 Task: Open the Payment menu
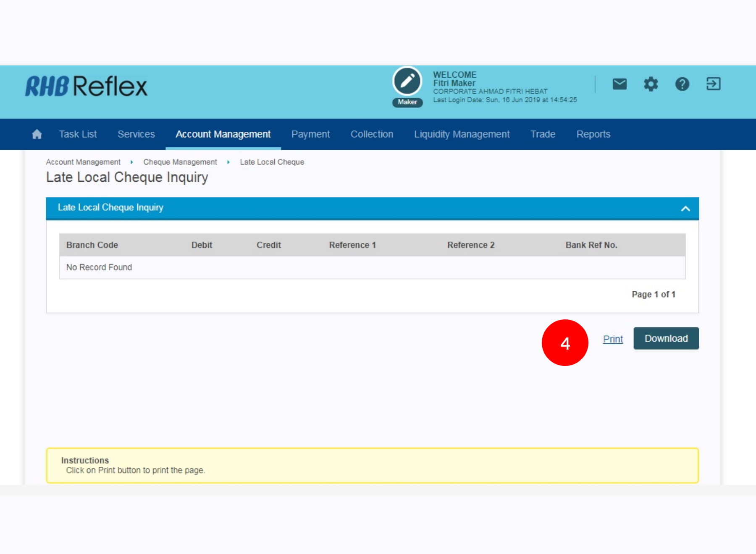point(310,134)
